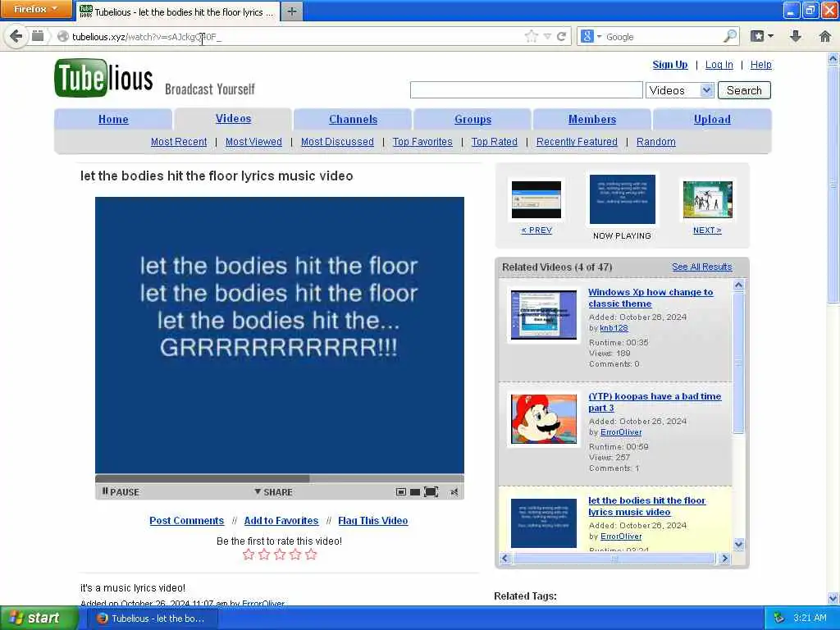This screenshot has width=840, height=630.
Task: Click the Google search magnifier icon
Action: [x=730, y=36]
